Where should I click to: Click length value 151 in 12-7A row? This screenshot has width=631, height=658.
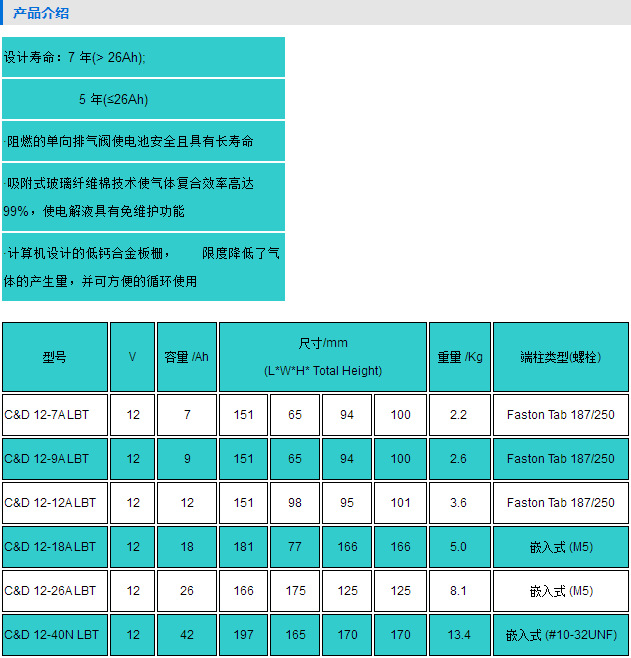pyautogui.click(x=243, y=415)
